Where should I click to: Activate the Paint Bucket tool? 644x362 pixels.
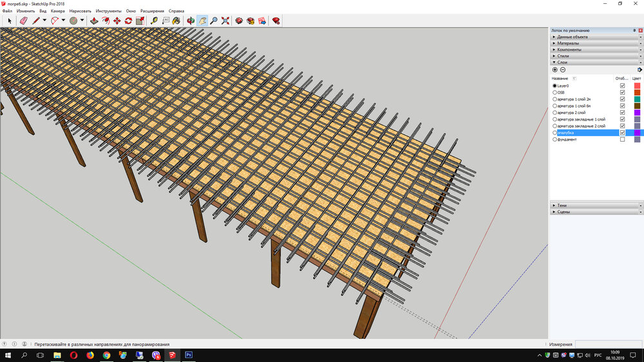(x=176, y=21)
